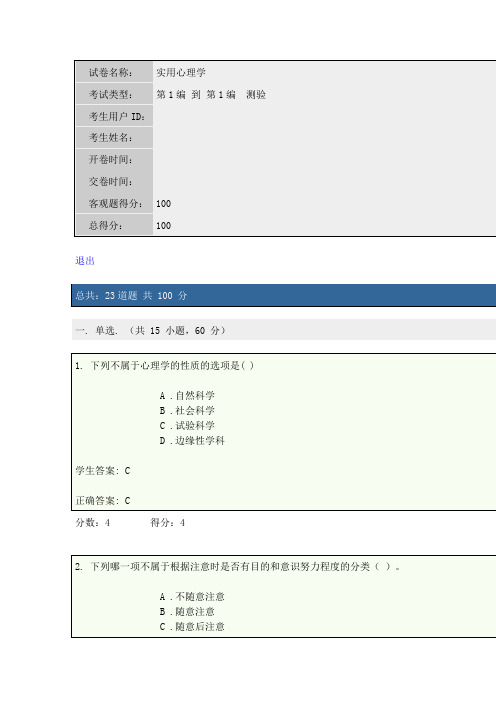Click the 学生答案: C line

103,471
